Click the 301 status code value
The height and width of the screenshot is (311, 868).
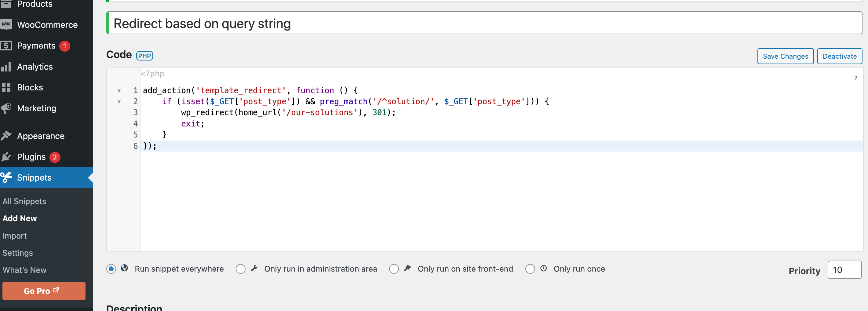point(379,112)
